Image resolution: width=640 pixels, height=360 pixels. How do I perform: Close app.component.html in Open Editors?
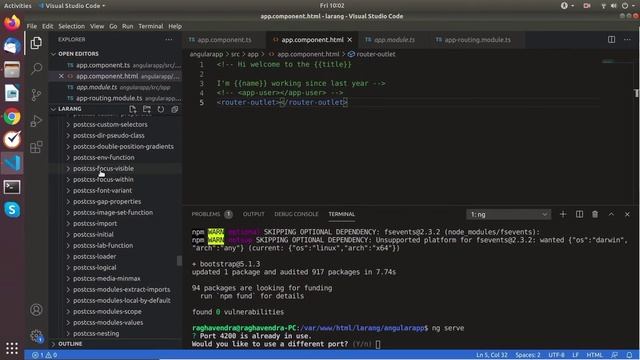tap(61, 76)
